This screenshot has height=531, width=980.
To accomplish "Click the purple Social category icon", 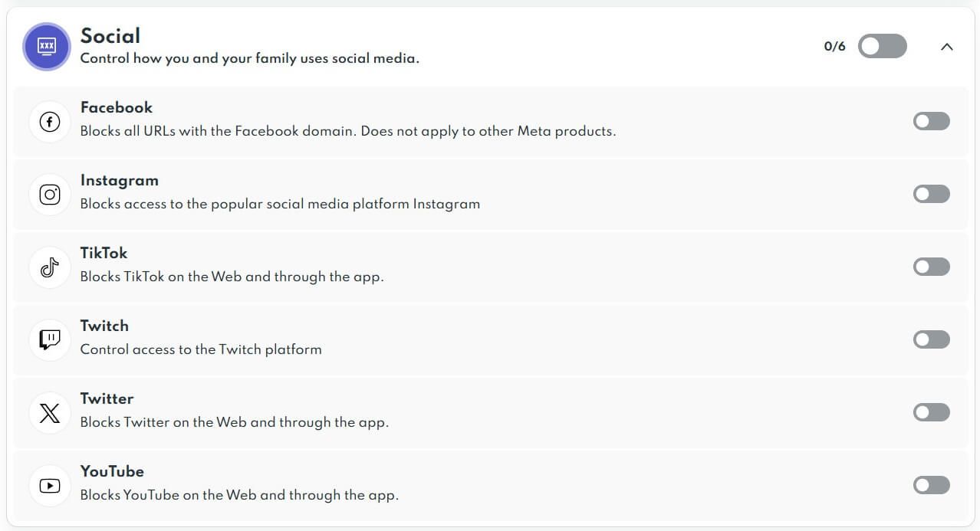I will point(47,46).
